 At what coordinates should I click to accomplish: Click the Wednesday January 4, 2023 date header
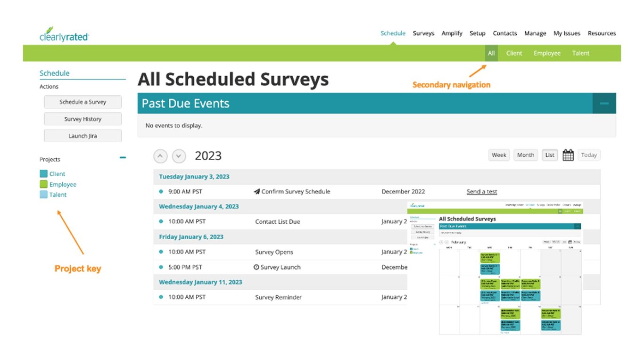point(198,206)
